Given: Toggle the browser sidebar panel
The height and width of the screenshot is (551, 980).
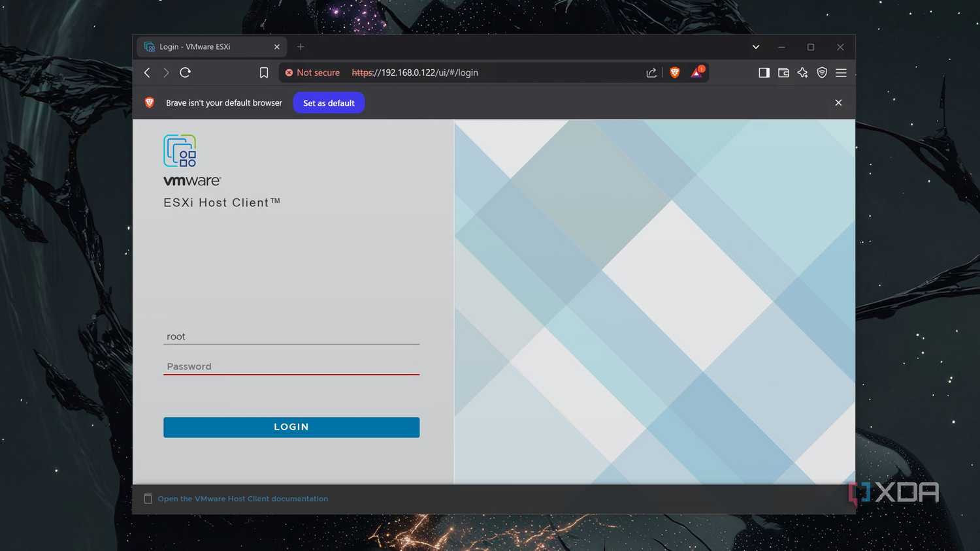Looking at the screenshot, I should pyautogui.click(x=764, y=72).
